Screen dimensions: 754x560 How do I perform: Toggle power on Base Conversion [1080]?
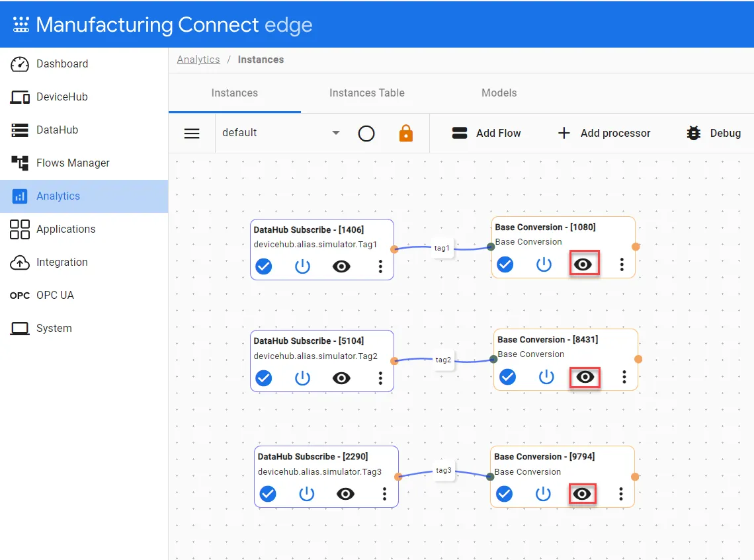[x=544, y=264]
